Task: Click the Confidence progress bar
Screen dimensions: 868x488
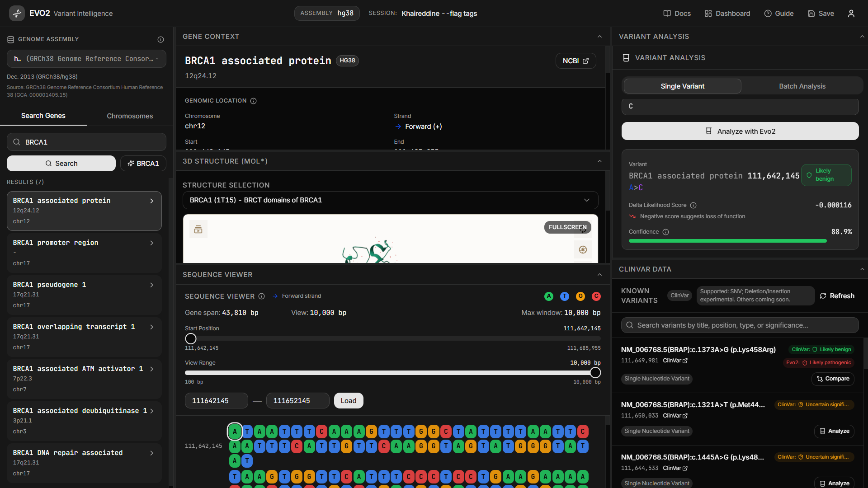Action: [740, 241]
